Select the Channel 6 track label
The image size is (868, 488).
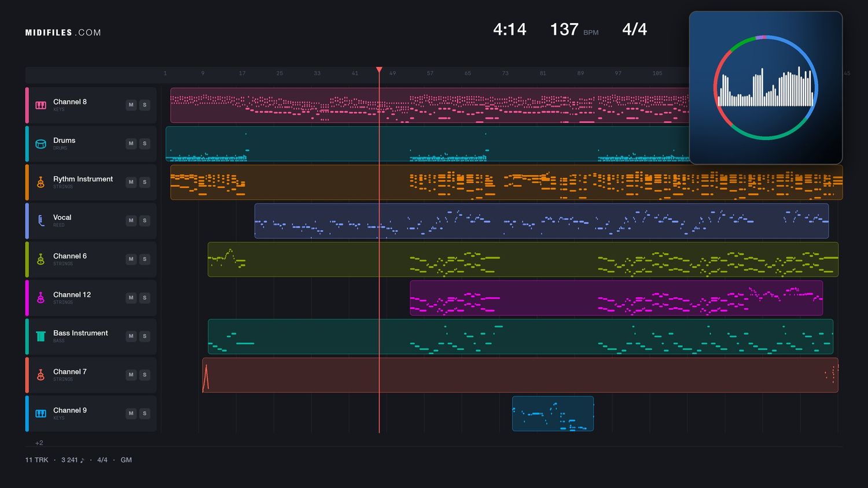(x=70, y=256)
